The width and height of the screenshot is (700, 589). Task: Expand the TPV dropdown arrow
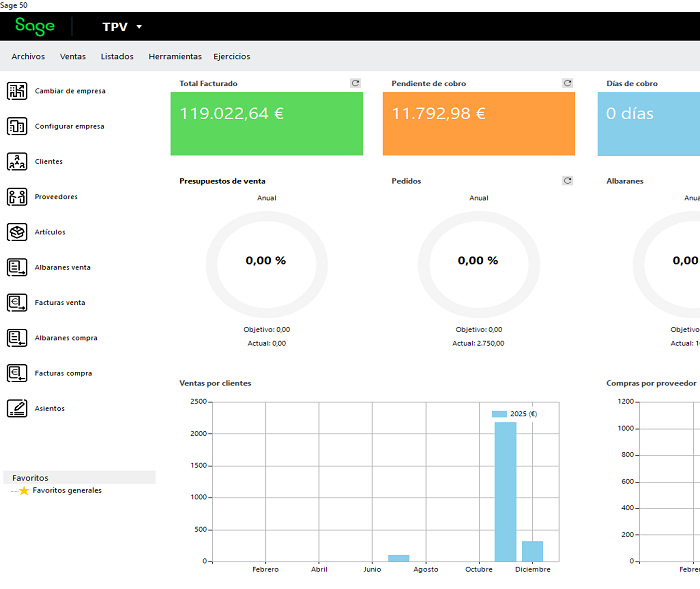point(139,27)
